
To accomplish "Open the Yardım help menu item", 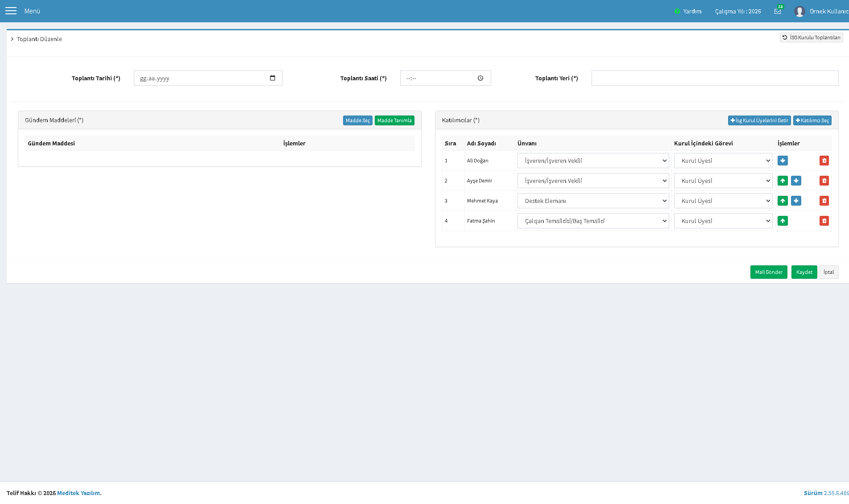I will click(688, 11).
